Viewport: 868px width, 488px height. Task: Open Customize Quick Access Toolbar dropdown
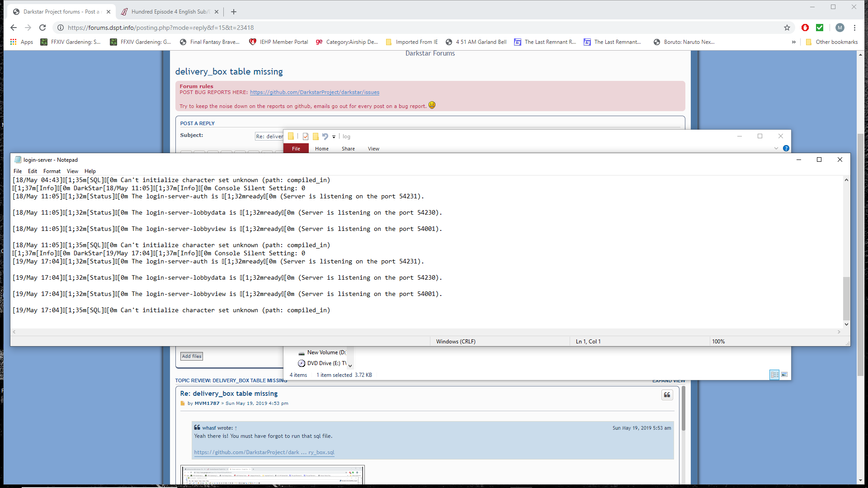pos(334,136)
